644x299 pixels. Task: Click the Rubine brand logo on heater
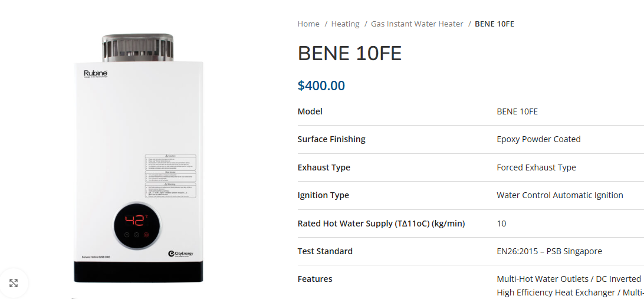coord(95,73)
